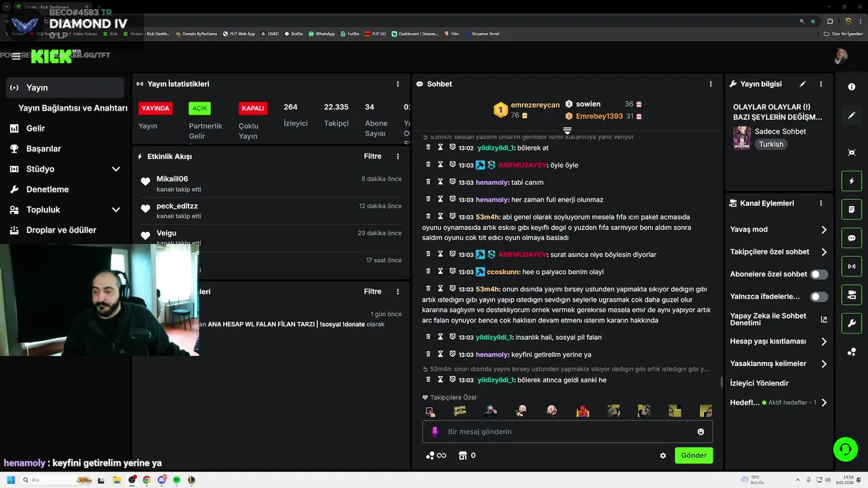This screenshot has height=488, width=868.
Task: Click top gifter emrezereycan name
Action: tap(535, 105)
